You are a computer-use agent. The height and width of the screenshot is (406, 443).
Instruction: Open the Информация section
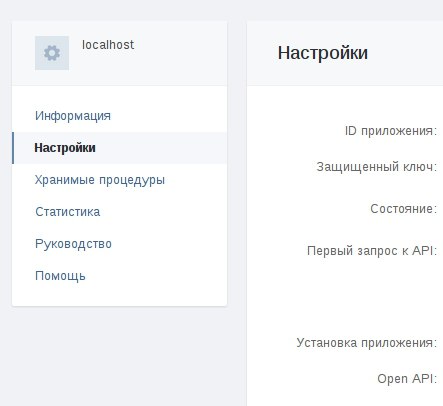[x=73, y=116]
